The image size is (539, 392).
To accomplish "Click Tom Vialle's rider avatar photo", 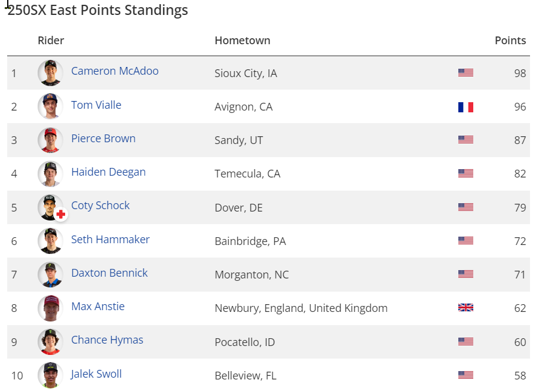I will 50,106.
